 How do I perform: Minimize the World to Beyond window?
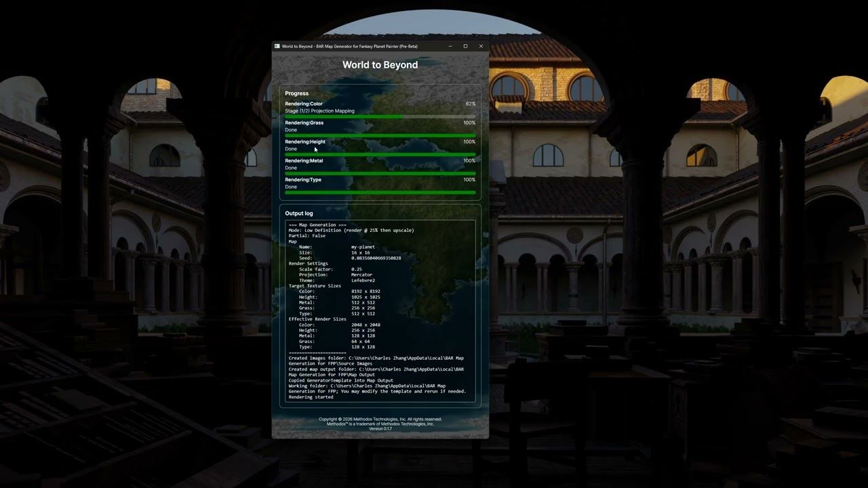tap(450, 46)
